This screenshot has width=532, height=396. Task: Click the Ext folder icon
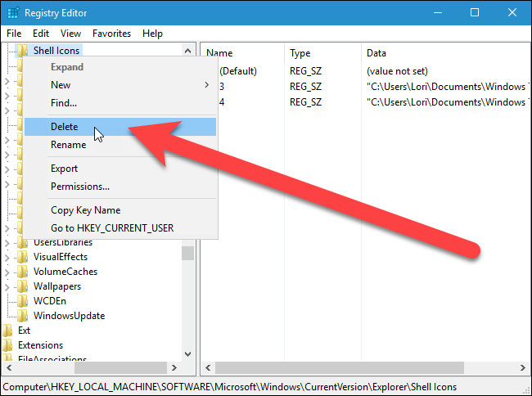(7, 331)
